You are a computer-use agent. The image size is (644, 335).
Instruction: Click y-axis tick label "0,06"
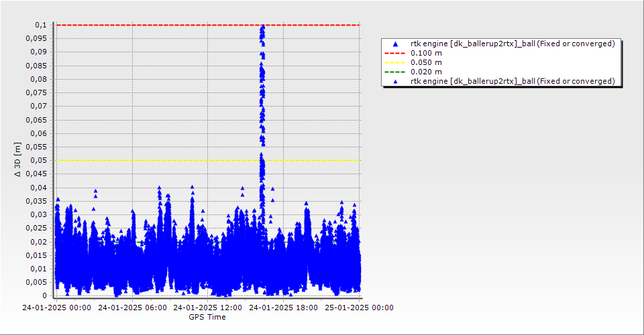(x=39, y=134)
